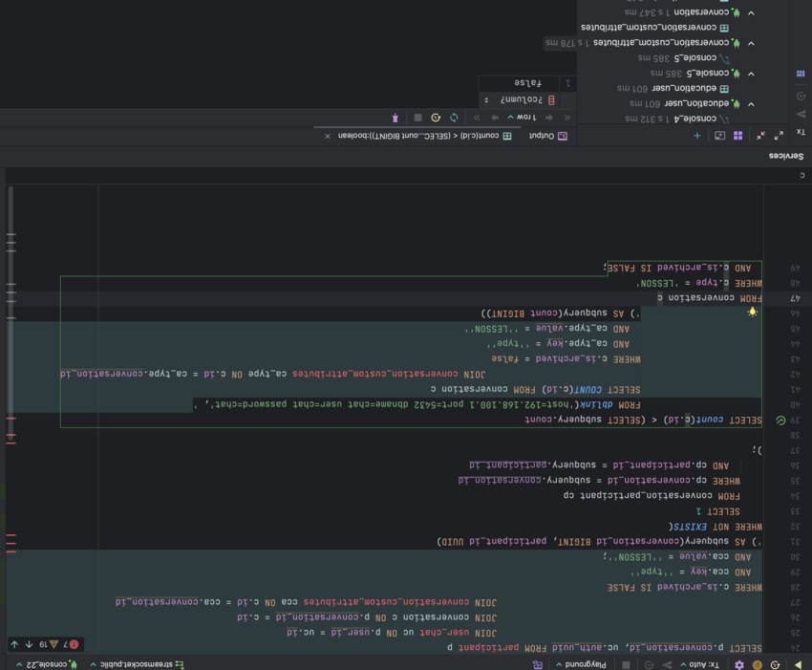This screenshot has height=670, width=812.
Task: Select the 'false' result cell
Action: click(520, 83)
